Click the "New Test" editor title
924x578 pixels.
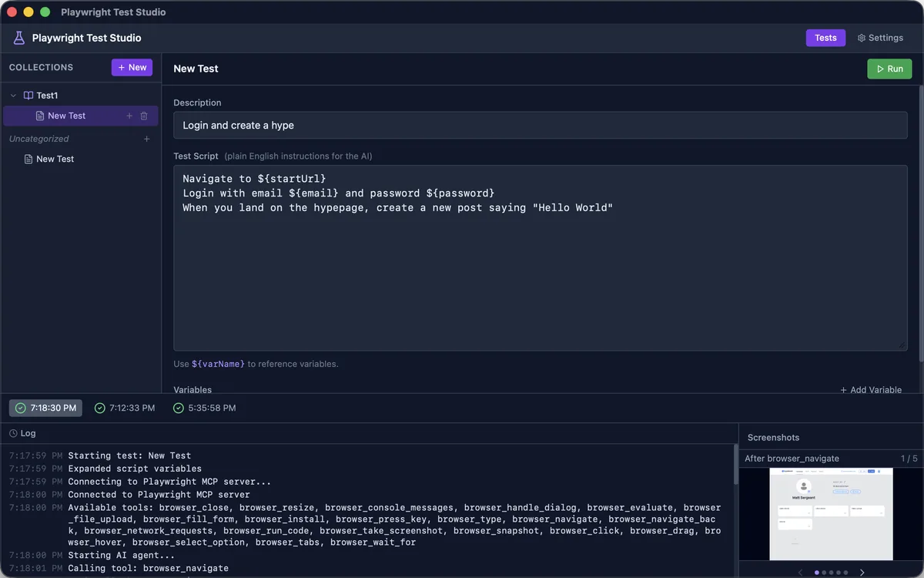(196, 69)
